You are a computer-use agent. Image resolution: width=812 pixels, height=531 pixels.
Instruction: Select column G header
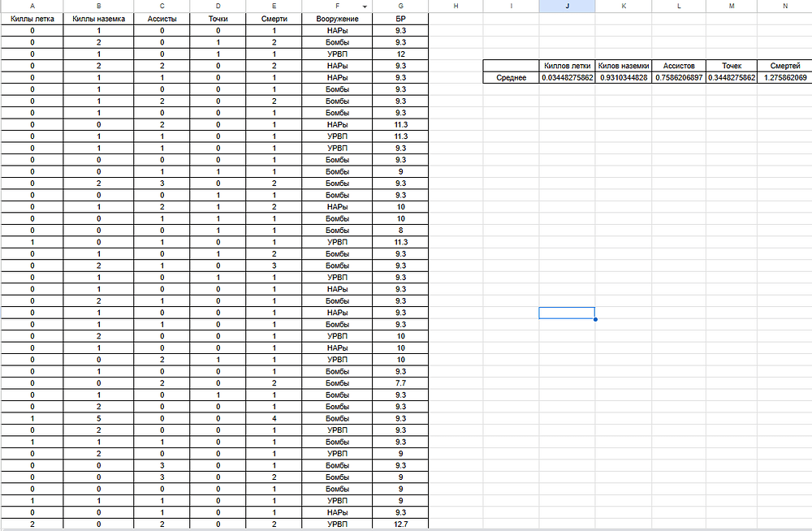(x=400, y=6)
